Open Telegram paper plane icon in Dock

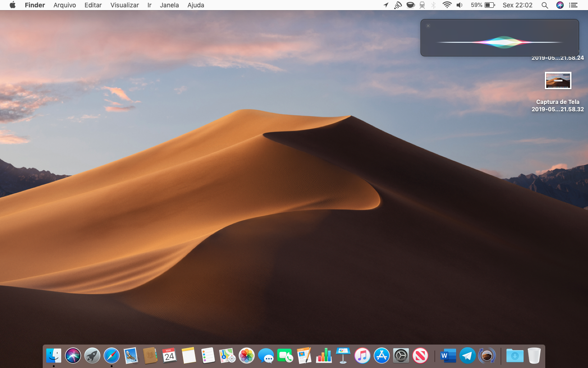[x=468, y=356]
